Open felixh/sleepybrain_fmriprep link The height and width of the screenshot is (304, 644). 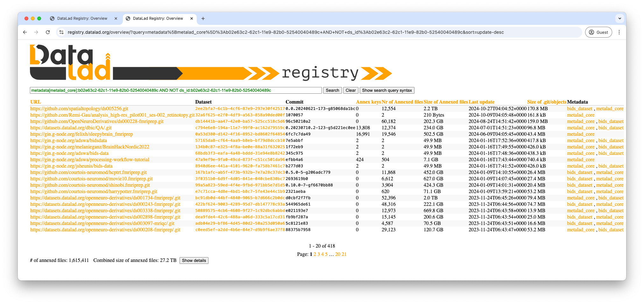point(81,134)
